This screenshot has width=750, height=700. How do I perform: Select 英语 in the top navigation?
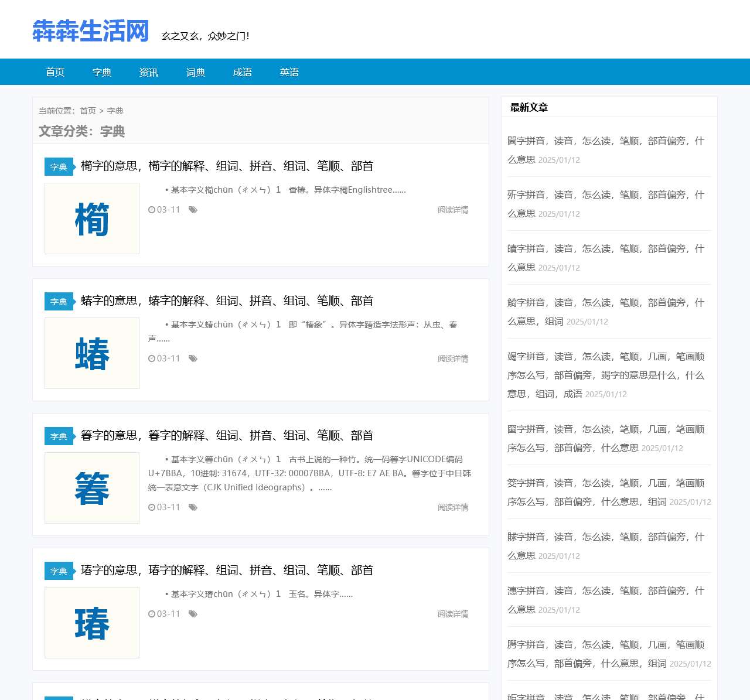point(289,72)
